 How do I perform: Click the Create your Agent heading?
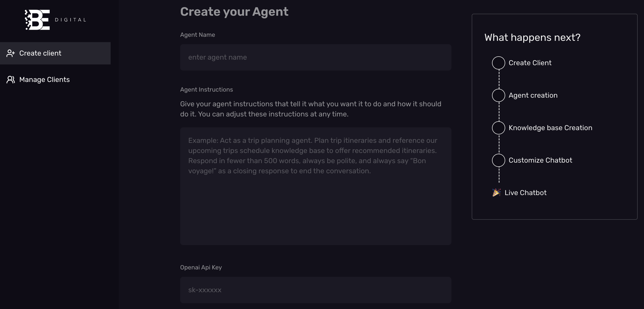(x=234, y=12)
